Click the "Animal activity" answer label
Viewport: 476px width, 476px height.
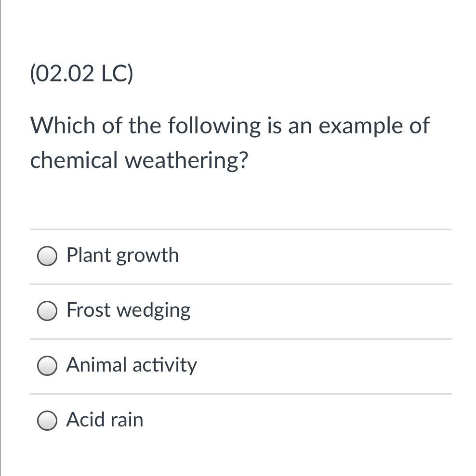pos(132,365)
